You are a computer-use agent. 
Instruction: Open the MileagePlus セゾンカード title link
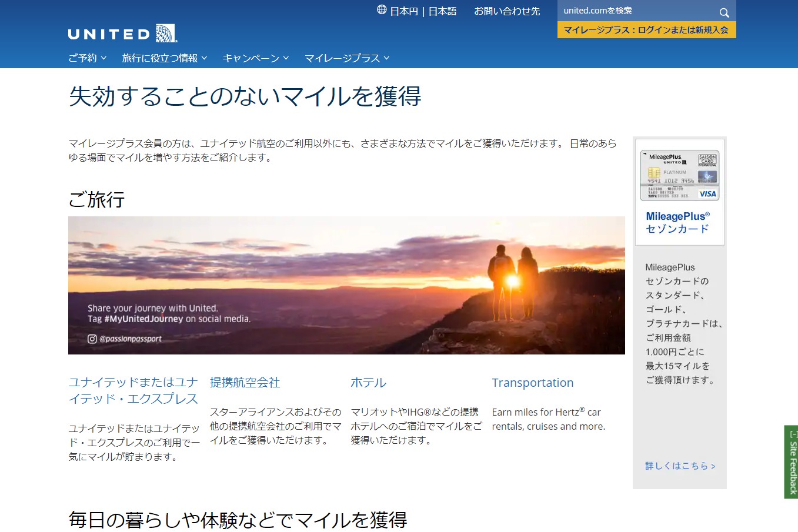pos(677,223)
